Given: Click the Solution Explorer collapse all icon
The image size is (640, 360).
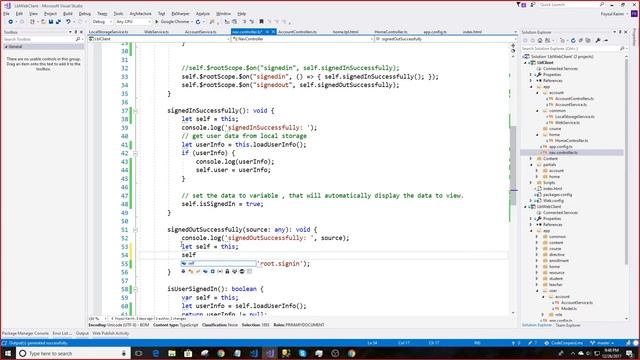Looking at the screenshot, I should [580, 40].
